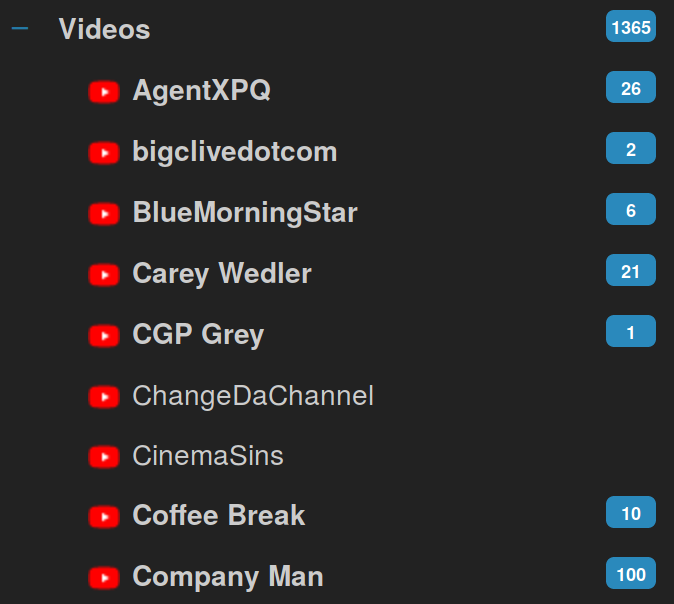Click the Company Man YouTube icon
Screen dimensions: 674x604
point(104,578)
